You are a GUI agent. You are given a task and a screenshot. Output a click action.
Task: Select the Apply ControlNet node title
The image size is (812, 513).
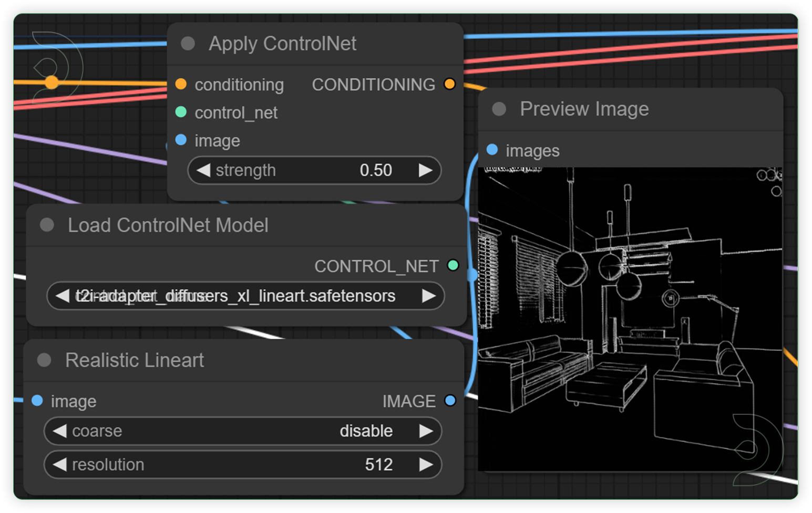point(283,44)
